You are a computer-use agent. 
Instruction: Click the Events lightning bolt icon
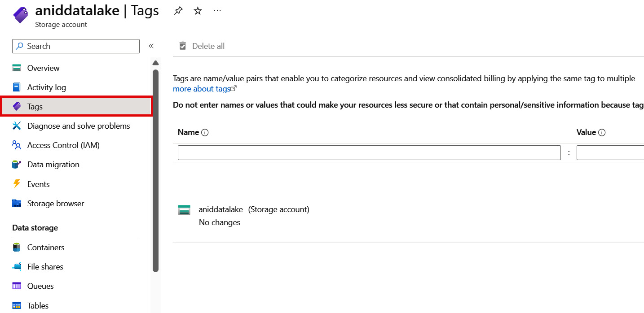tap(17, 184)
